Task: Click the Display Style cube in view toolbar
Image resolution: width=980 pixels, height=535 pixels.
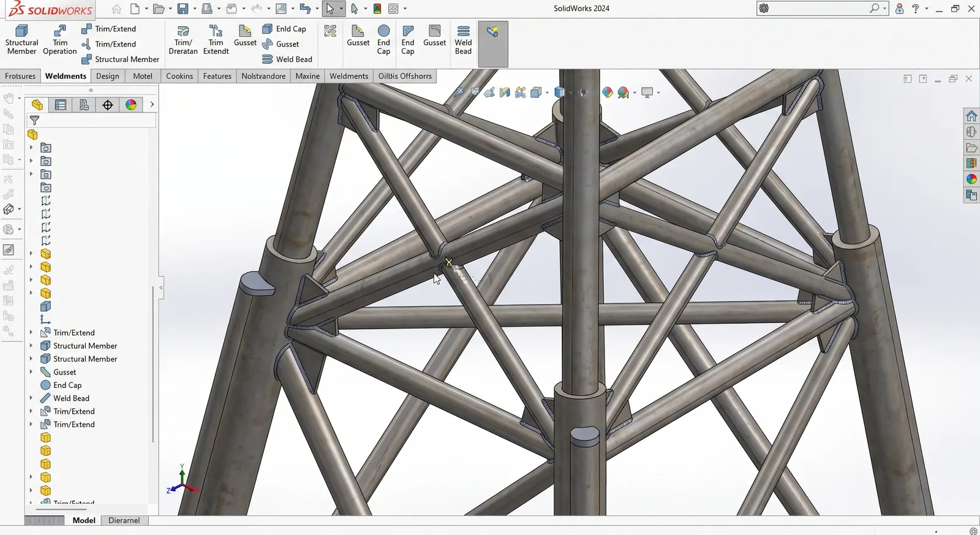Action: point(559,93)
